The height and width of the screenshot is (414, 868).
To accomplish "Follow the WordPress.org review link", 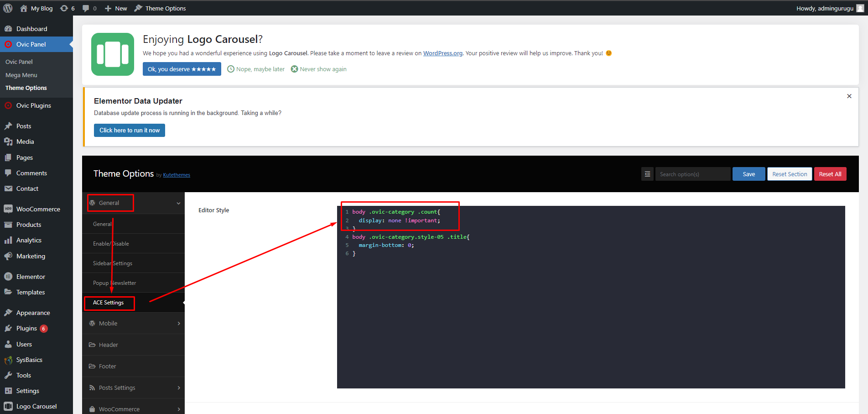I will tap(443, 53).
